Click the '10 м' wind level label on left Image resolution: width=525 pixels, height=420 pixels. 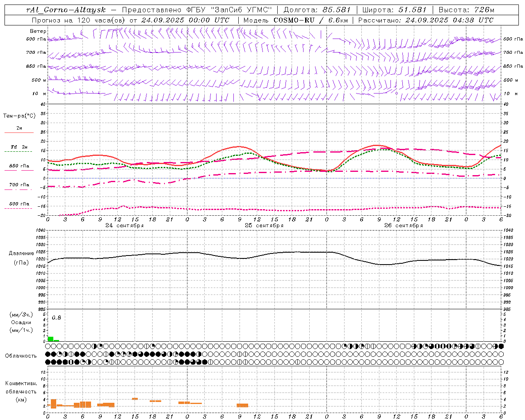(39, 94)
